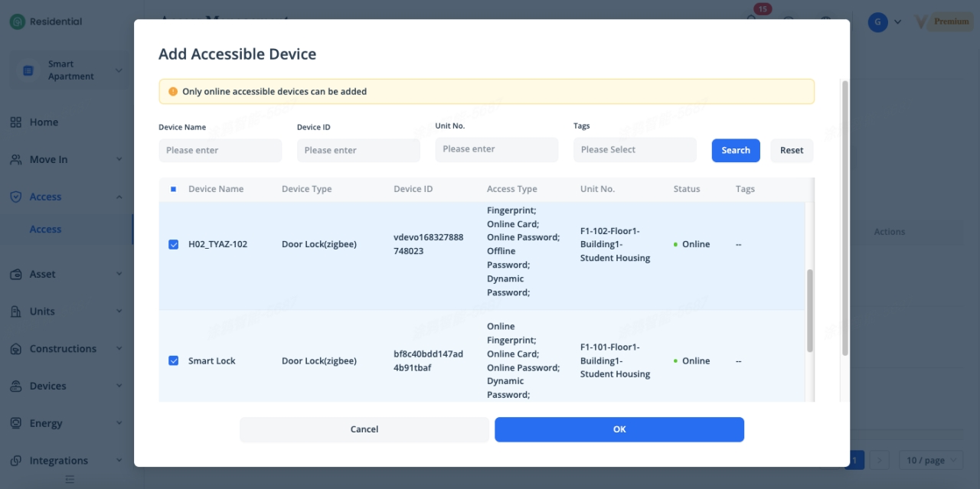Viewport: 980px width, 489px height.
Task: Toggle the select-all checkbox in table header
Action: click(173, 189)
